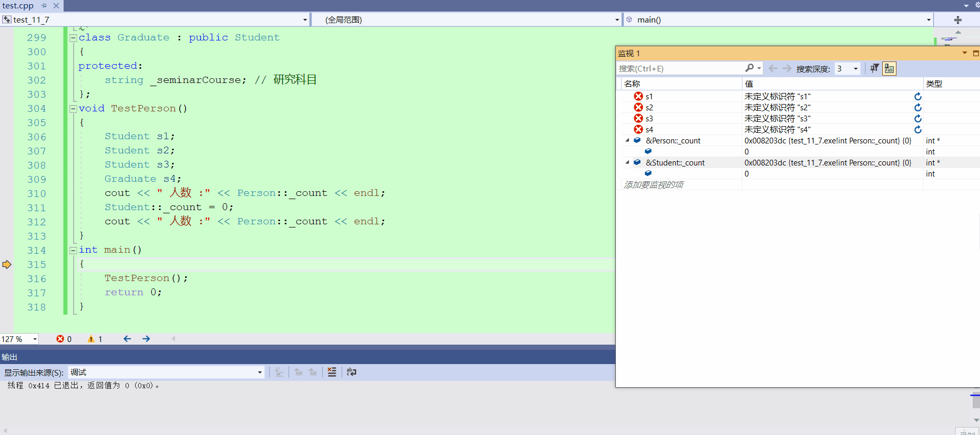This screenshot has height=435, width=980.
Task: Click the Output panel vertical scrollbar thumb
Action: (975, 400)
